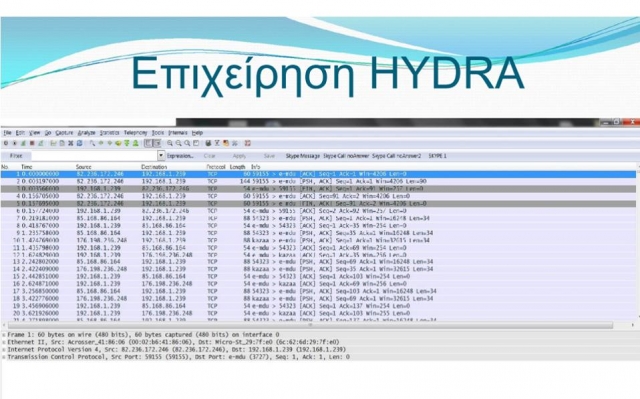This screenshot has height=399, width=640.
Task: Toggle auto scroll in live capture
Action: coord(156,143)
